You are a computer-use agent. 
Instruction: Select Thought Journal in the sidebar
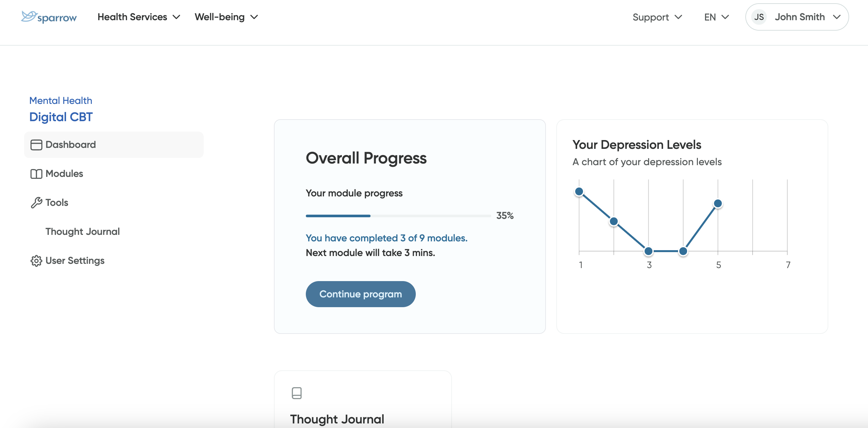pos(83,231)
